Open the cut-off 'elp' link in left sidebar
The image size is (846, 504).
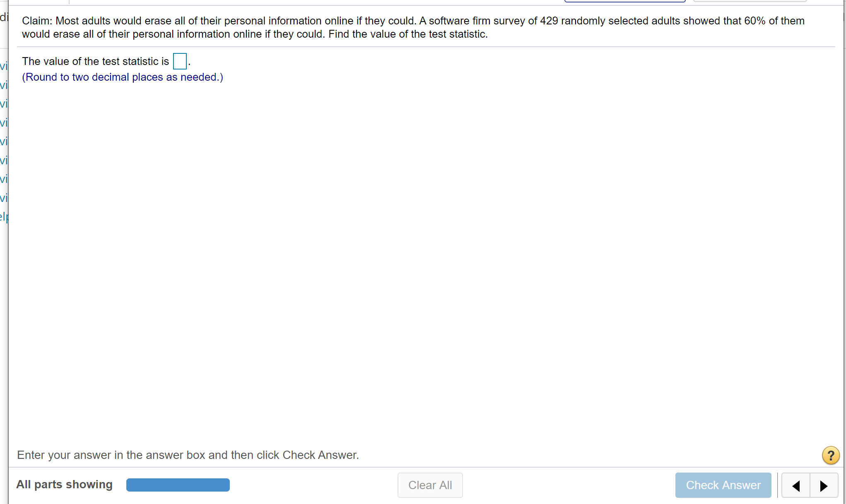pyautogui.click(x=4, y=216)
